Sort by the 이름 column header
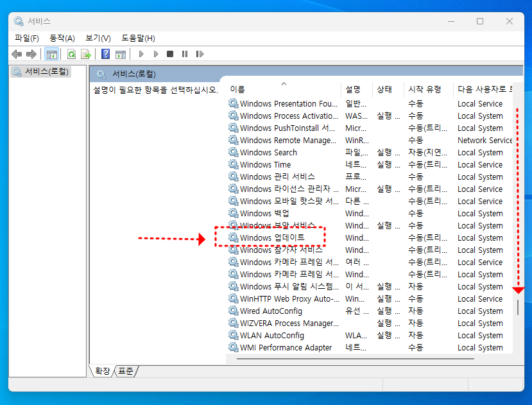The width and height of the screenshot is (532, 405). pyautogui.click(x=284, y=89)
